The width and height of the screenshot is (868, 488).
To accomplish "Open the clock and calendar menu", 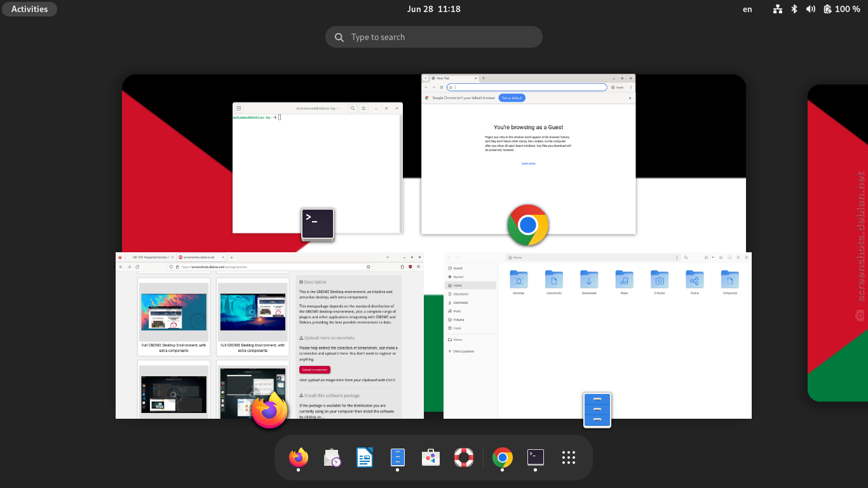I will pyautogui.click(x=434, y=9).
